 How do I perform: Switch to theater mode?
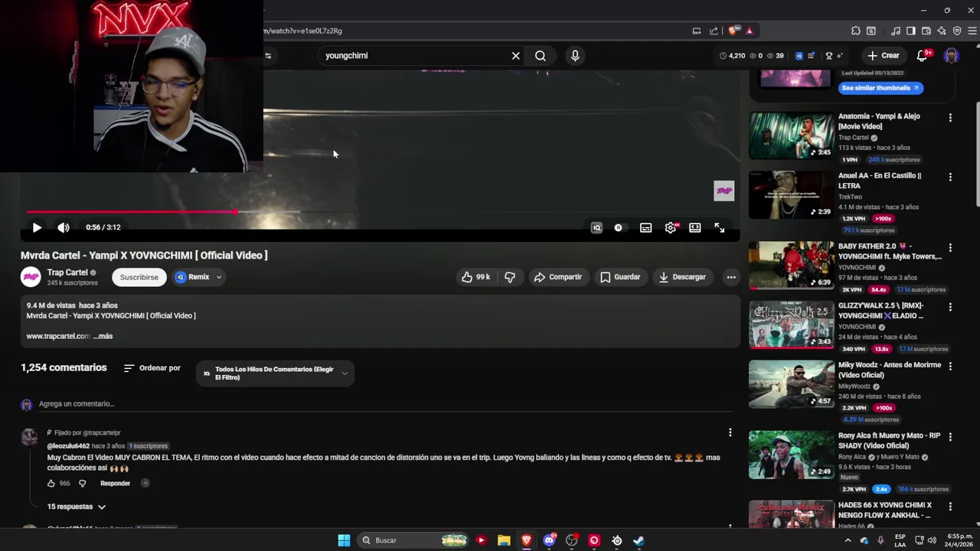[695, 227]
